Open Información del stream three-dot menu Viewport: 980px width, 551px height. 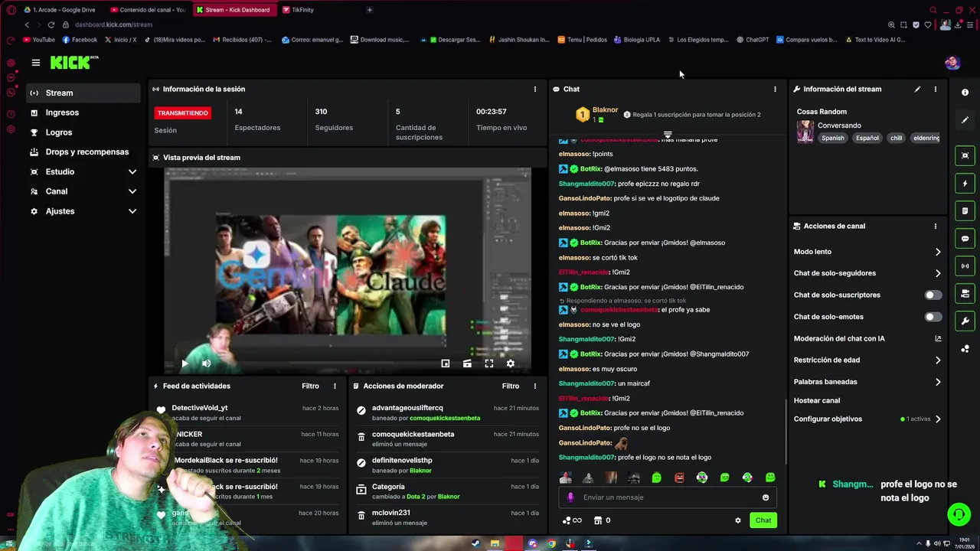(935, 89)
